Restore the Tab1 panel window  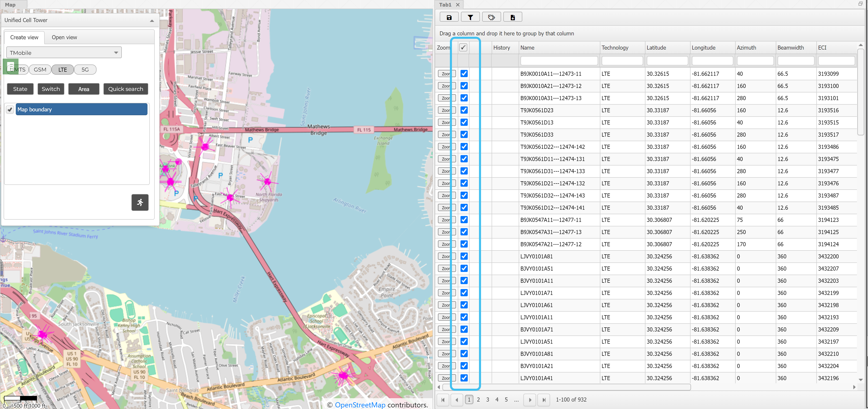(860, 4)
